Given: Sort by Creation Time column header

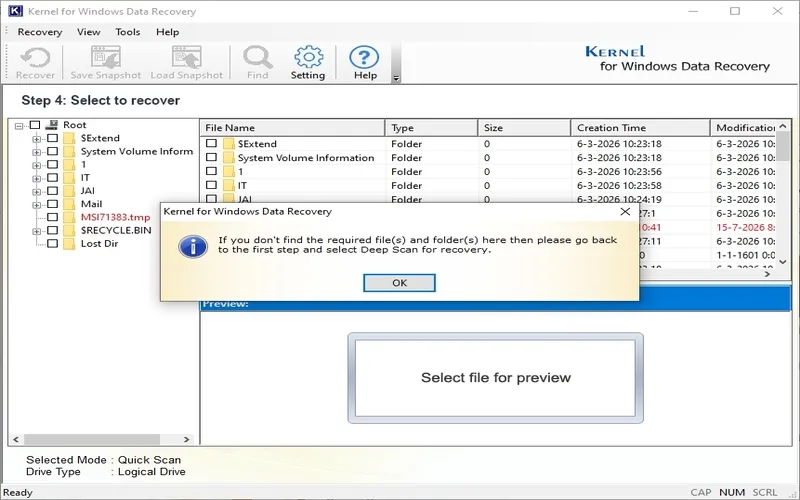Looking at the screenshot, I should click(640, 128).
